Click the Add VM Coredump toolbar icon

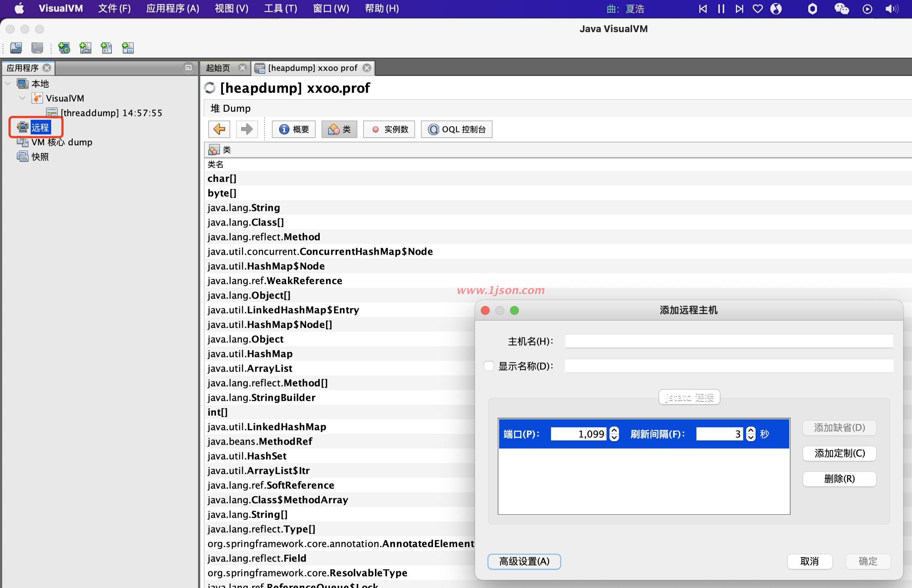click(x=106, y=48)
